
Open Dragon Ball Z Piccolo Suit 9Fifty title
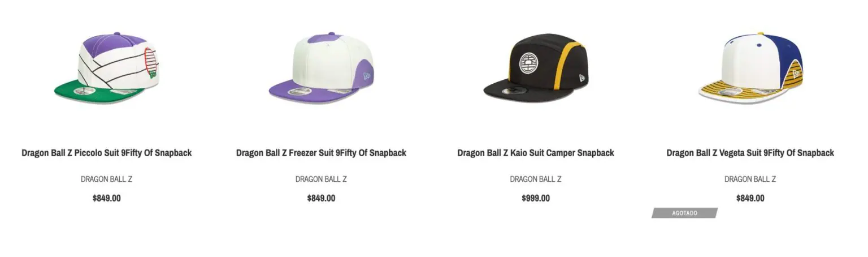106,153
